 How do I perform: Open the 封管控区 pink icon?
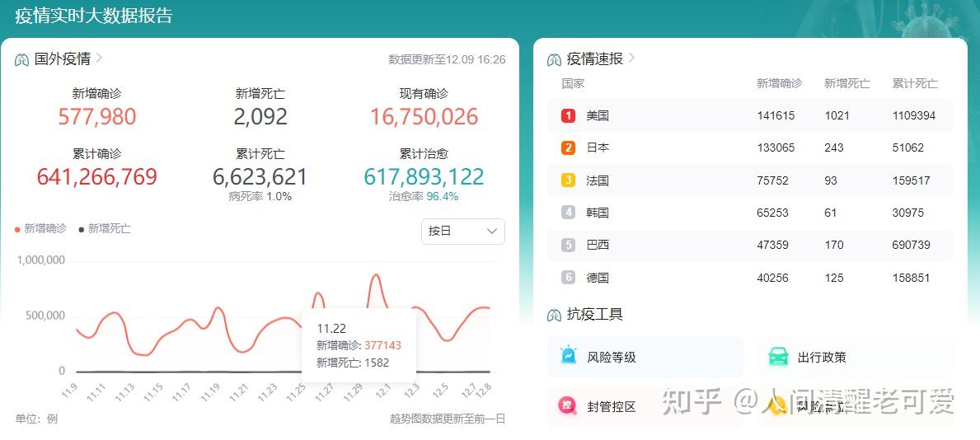[568, 406]
